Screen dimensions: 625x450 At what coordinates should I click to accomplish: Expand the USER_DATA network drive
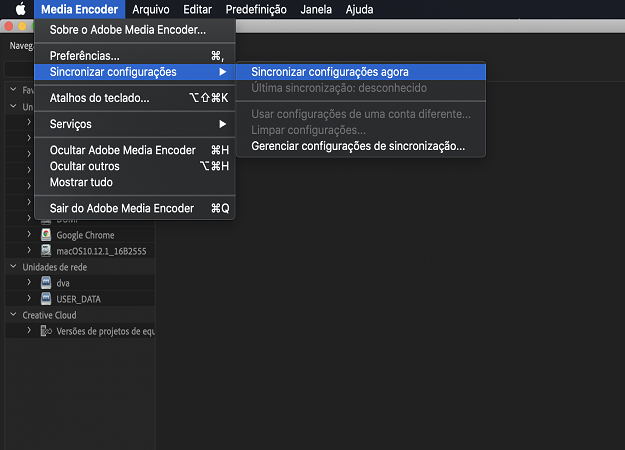[29, 298]
